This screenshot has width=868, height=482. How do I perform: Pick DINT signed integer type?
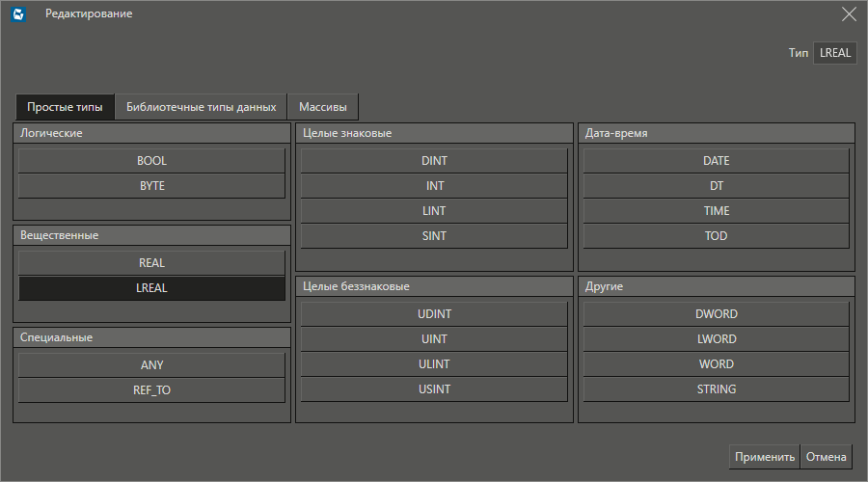click(x=434, y=161)
